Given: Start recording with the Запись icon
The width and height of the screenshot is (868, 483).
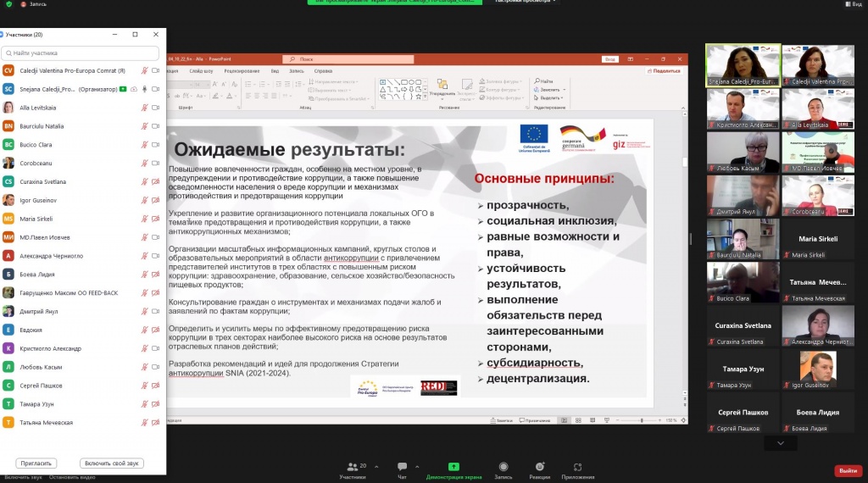Looking at the screenshot, I should click(x=504, y=467).
